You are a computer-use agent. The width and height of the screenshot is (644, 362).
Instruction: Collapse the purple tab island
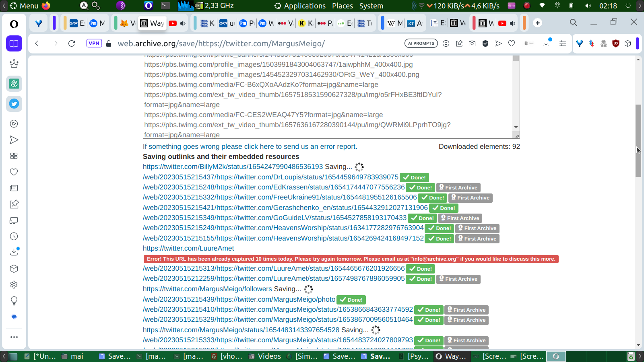pos(54,23)
